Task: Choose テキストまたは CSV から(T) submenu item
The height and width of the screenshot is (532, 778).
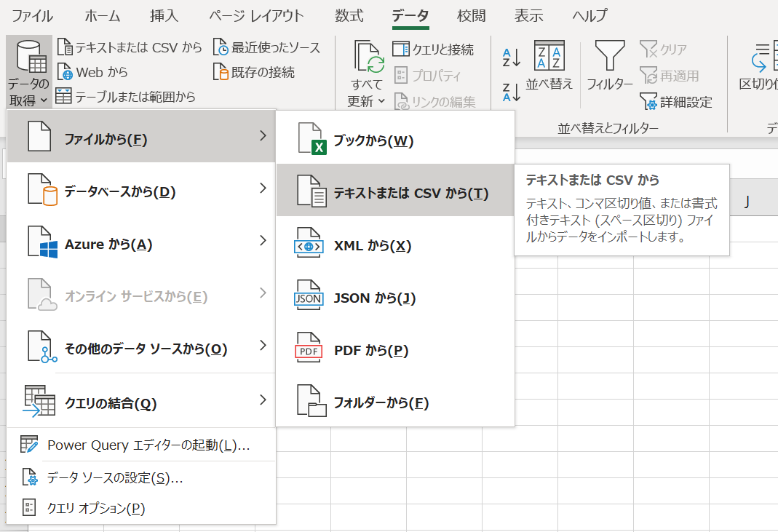Action: [395, 191]
